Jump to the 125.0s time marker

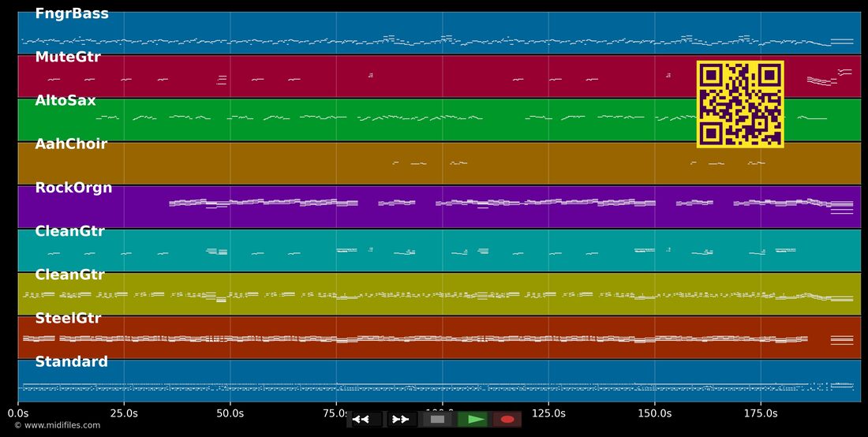[x=548, y=413]
